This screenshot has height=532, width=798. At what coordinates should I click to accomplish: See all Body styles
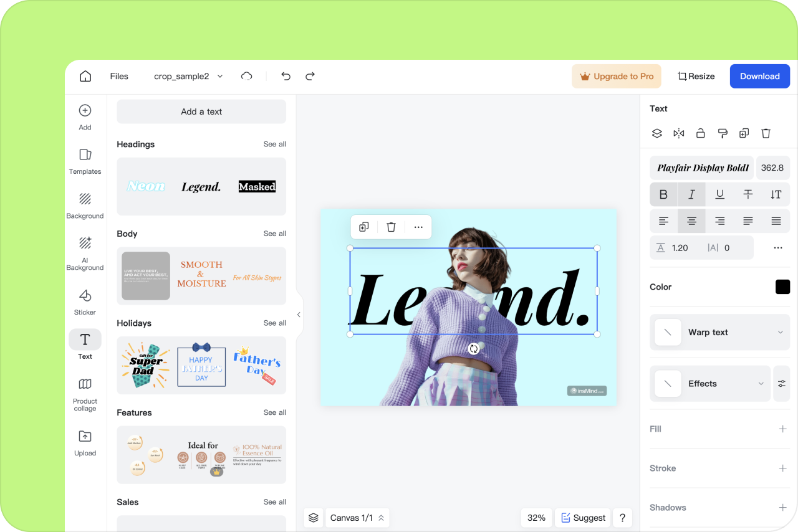[x=274, y=234]
